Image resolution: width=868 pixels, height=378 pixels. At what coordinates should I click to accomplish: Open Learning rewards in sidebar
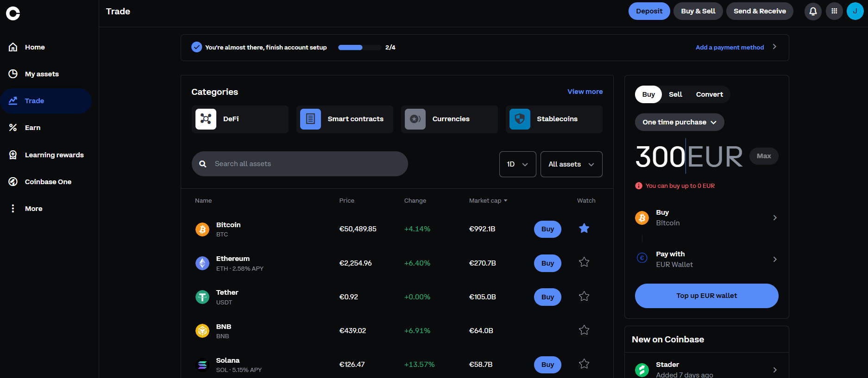pyautogui.click(x=46, y=155)
